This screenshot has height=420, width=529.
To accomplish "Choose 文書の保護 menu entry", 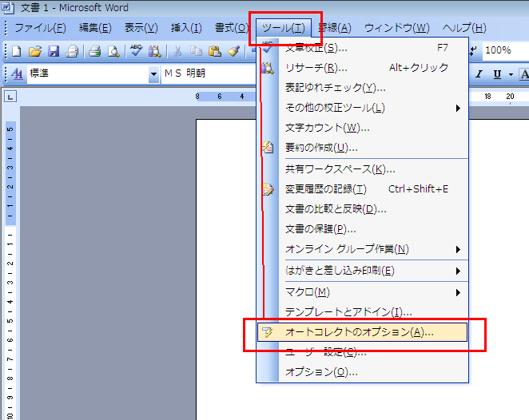I will 362,229.
